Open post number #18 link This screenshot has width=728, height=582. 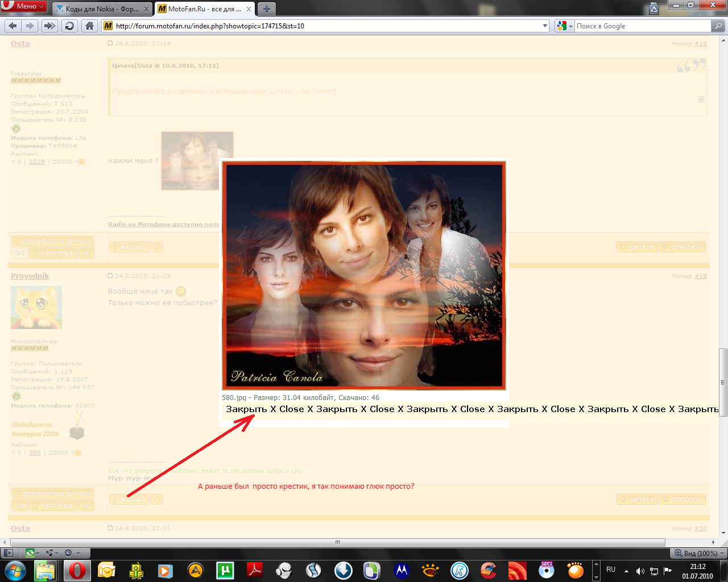tap(700, 43)
